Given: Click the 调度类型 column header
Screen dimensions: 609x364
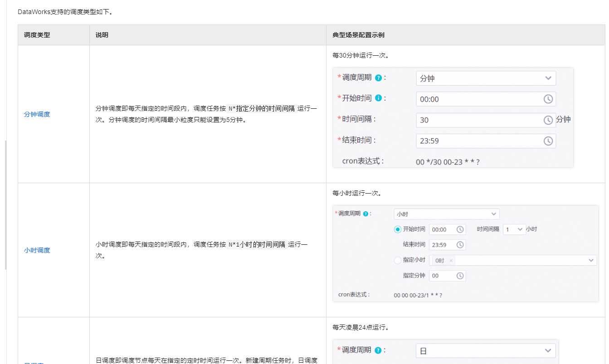Looking at the screenshot, I should [37, 35].
